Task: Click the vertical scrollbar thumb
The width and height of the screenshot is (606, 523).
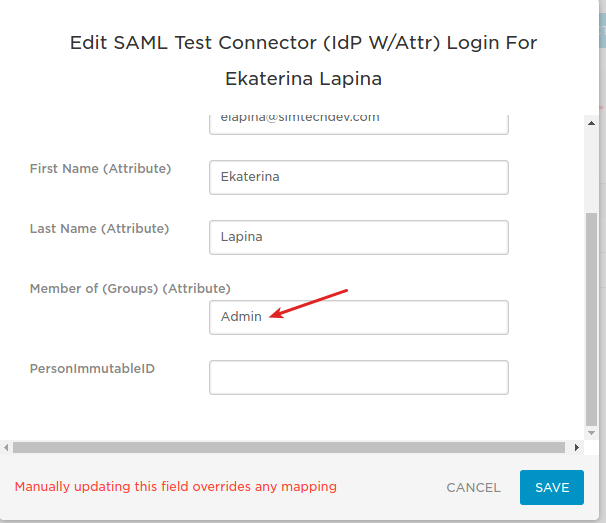Action: (591, 319)
